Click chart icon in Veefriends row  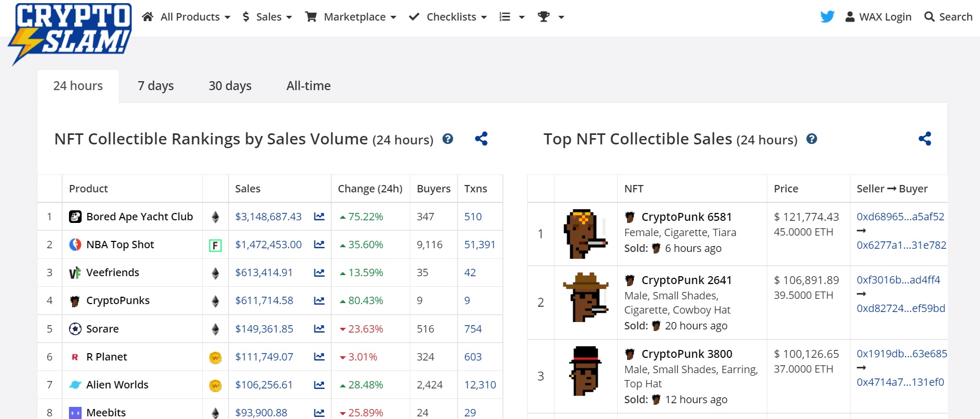[319, 272]
